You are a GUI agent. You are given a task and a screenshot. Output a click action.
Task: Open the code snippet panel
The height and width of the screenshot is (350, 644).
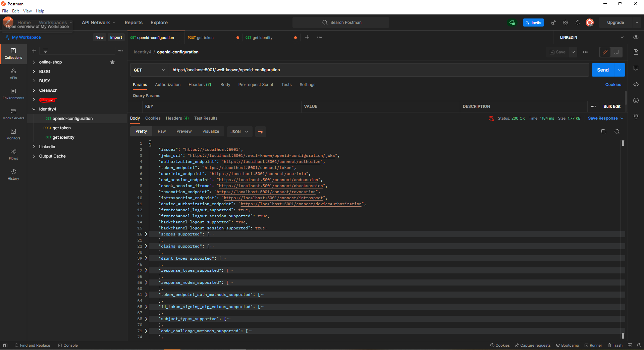(636, 85)
